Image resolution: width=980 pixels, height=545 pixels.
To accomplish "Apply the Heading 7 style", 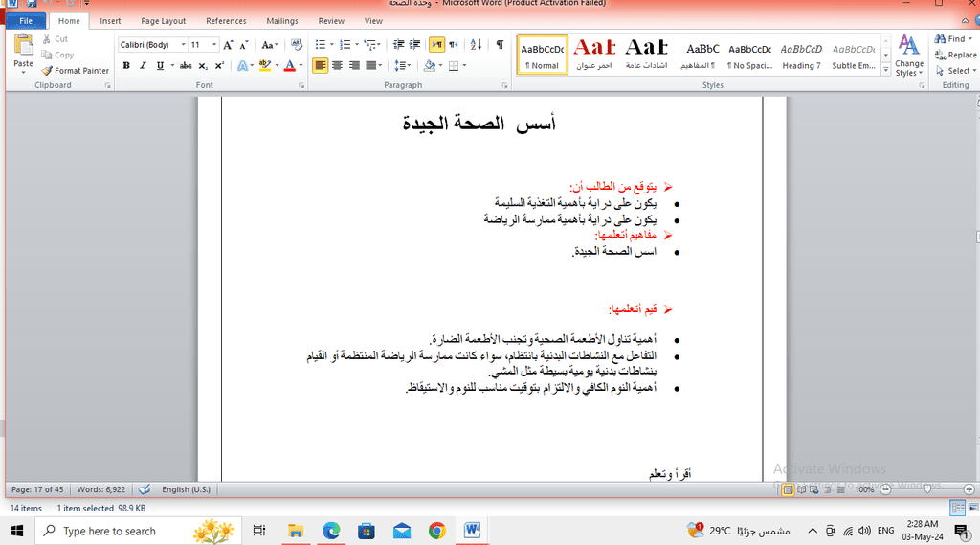I will pos(801,55).
